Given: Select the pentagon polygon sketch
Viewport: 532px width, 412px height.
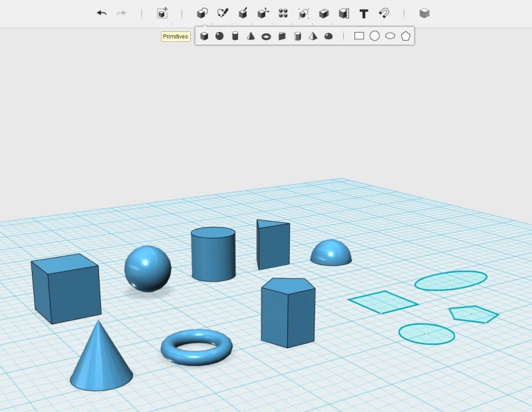Looking at the screenshot, I should (473, 314).
